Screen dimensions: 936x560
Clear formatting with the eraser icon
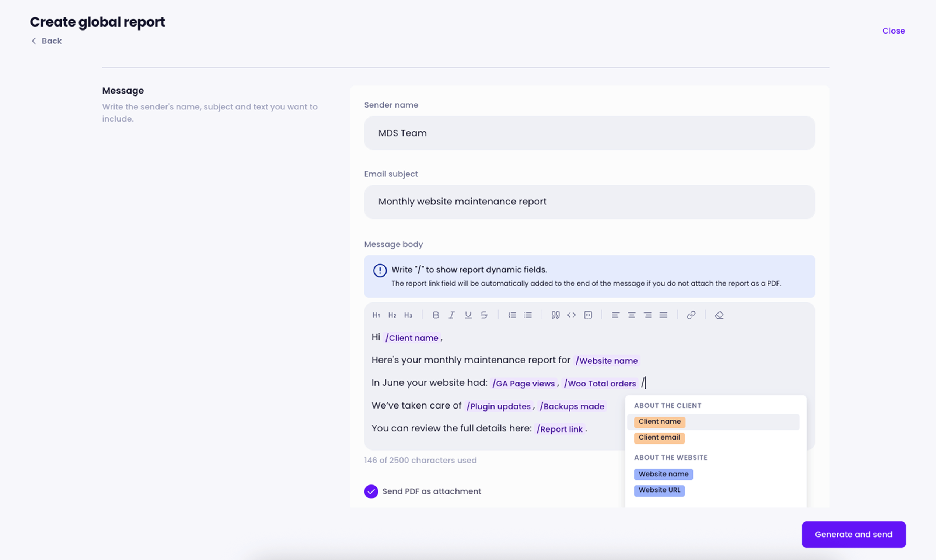point(719,315)
